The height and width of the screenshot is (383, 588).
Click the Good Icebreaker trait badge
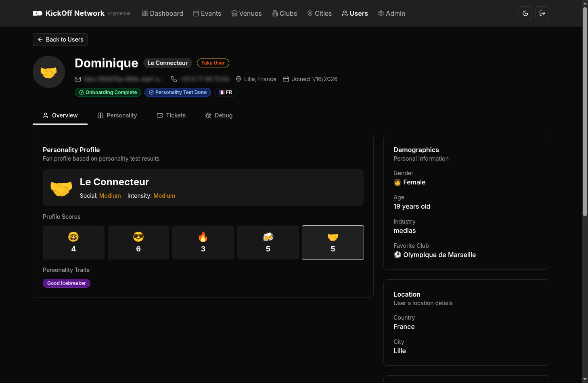point(67,283)
